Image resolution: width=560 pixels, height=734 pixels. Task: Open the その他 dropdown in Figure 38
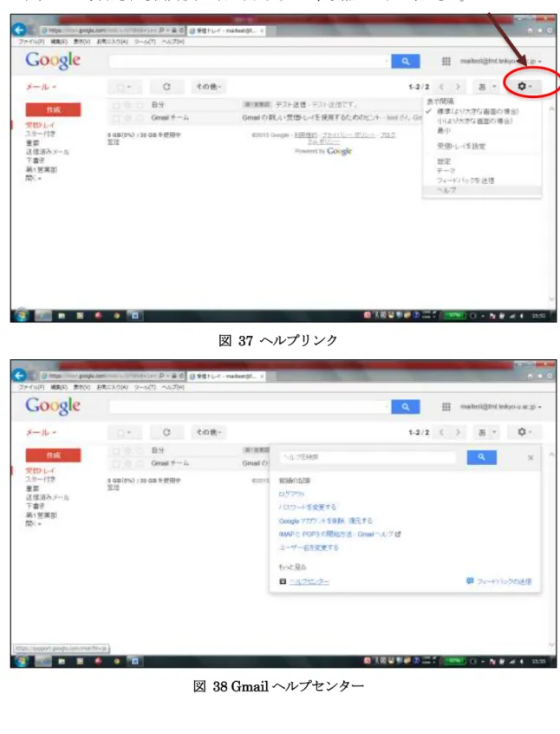208,432
